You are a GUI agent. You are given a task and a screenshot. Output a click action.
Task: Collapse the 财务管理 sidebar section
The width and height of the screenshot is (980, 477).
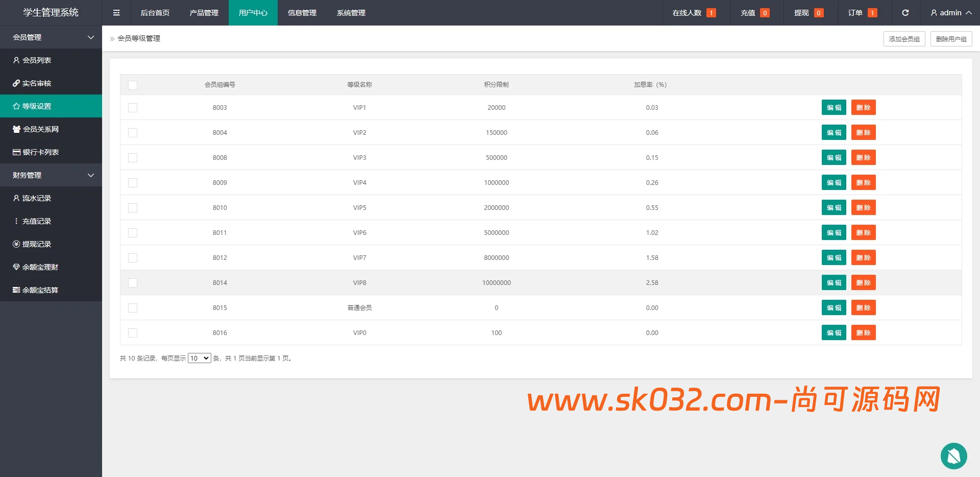click(51, 175)
